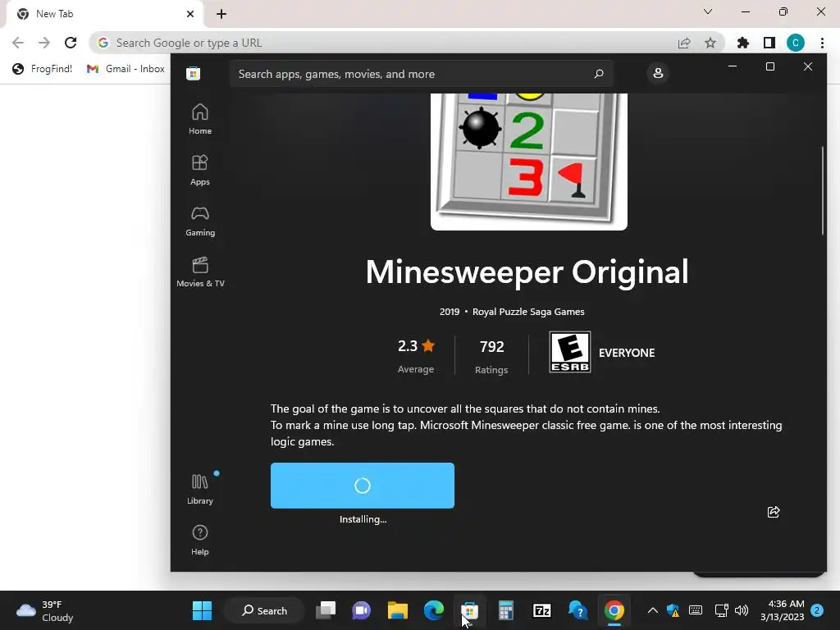Viewport: 840px width, 630px height.
Task: Open Gmail - Inbox bookmark
Action: pyautogui.click(x=126, y=69)
